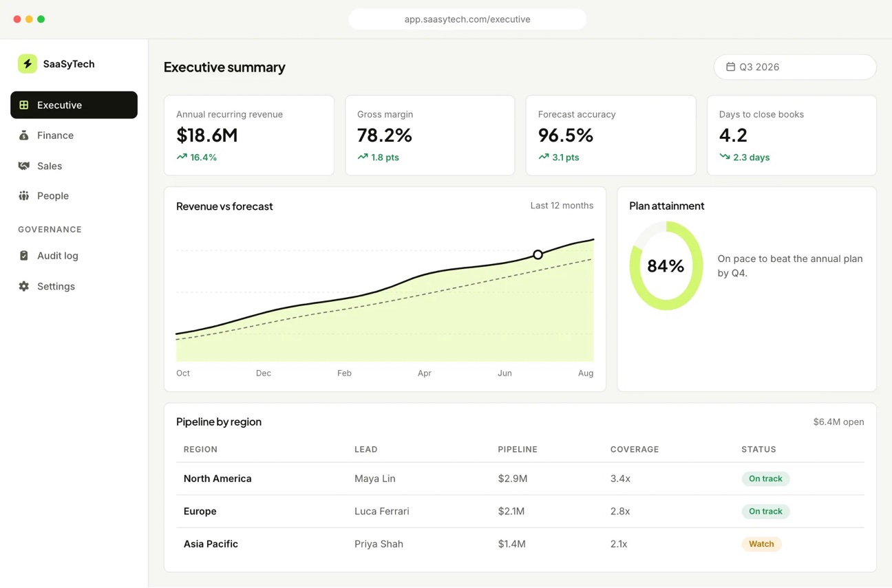The image size is (892, 588).
Task: Click the 2.1x coverage value
Action: (x=619, y=544)
